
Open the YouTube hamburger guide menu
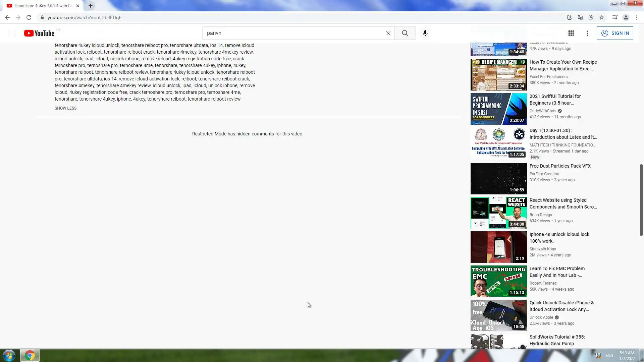12,33
